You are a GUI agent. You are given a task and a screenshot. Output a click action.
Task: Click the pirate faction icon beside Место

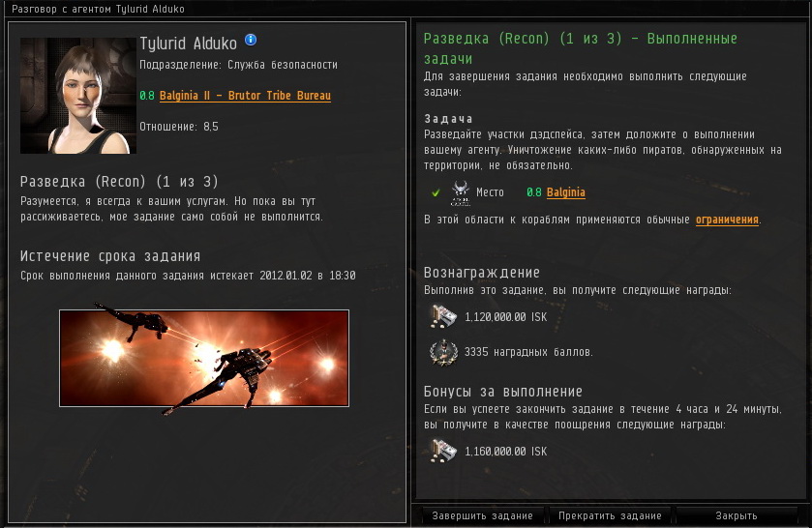coord(460,192)
